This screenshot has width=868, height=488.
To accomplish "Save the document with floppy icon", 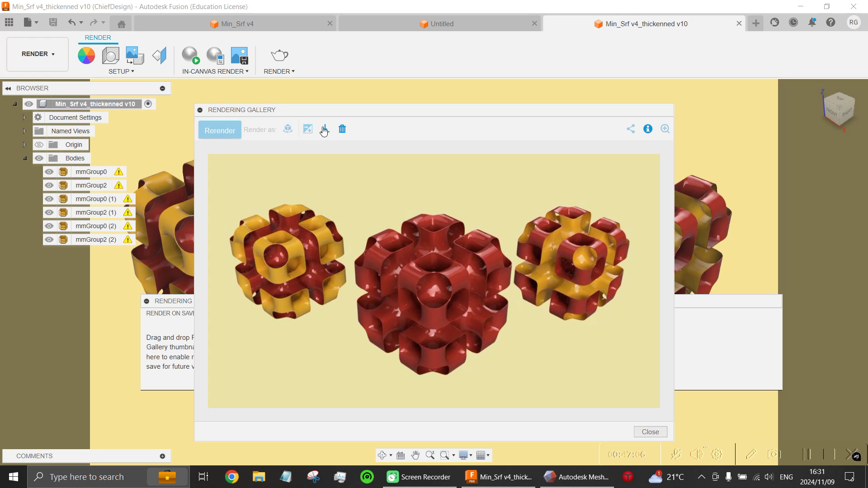I will 53,22.
